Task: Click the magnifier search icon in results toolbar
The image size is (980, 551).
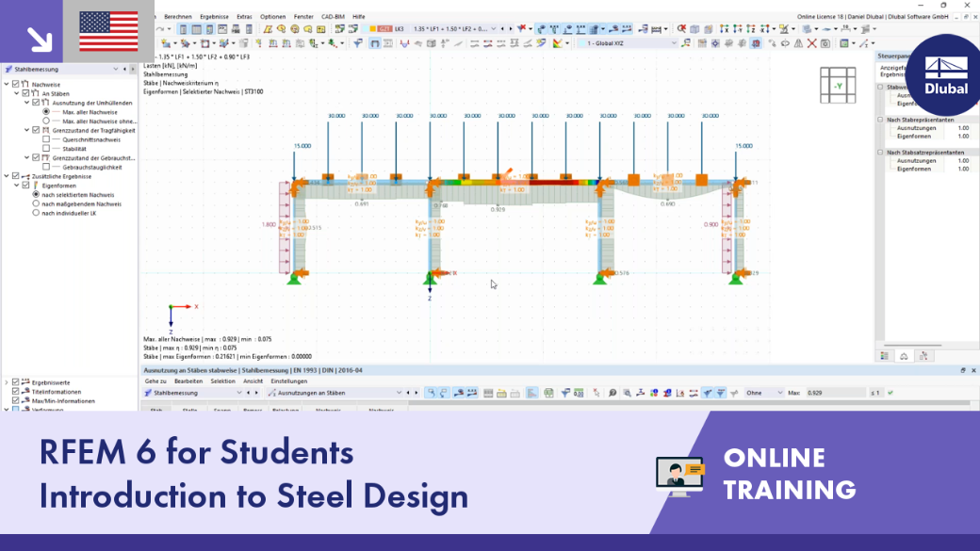Action: click(612, 393)
